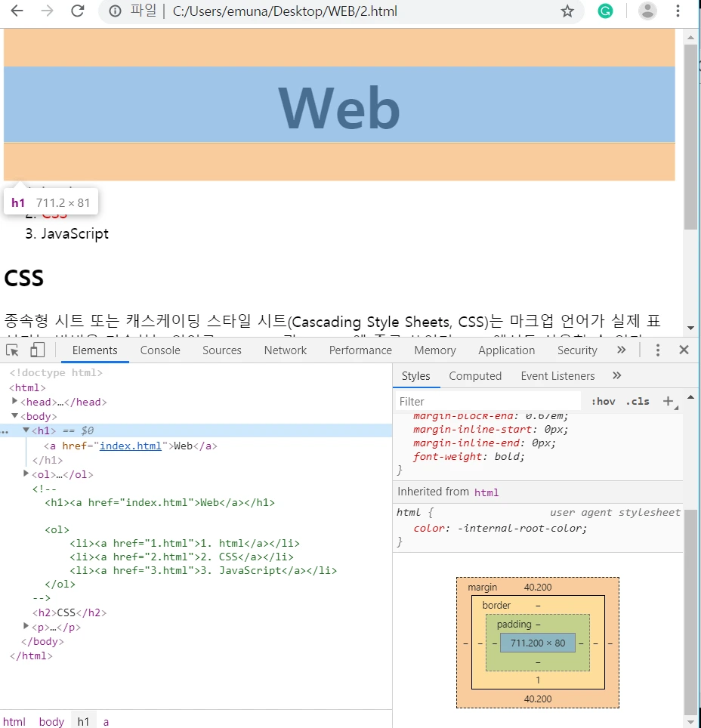Click the address bar URL

click(285, 11)
